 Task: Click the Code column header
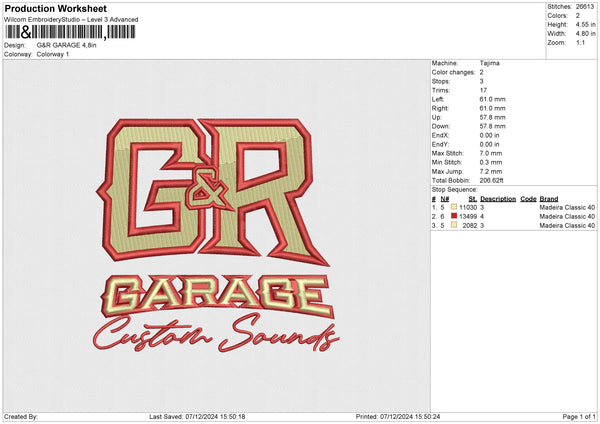[528, 197]
